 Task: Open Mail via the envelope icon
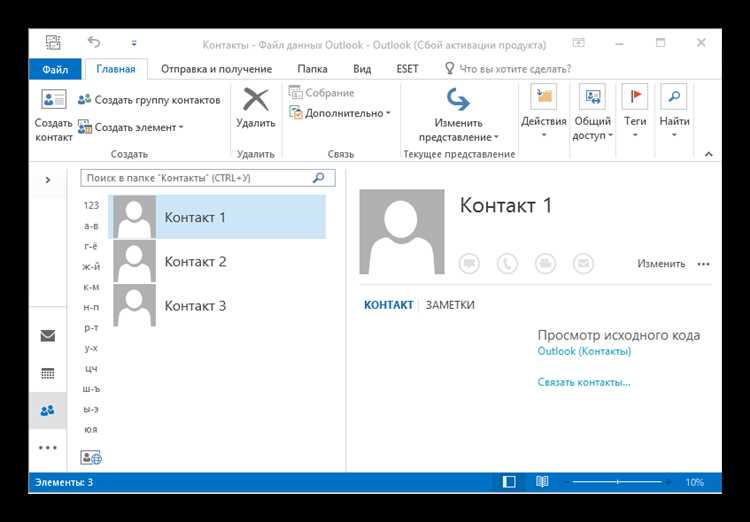(48, 336)
